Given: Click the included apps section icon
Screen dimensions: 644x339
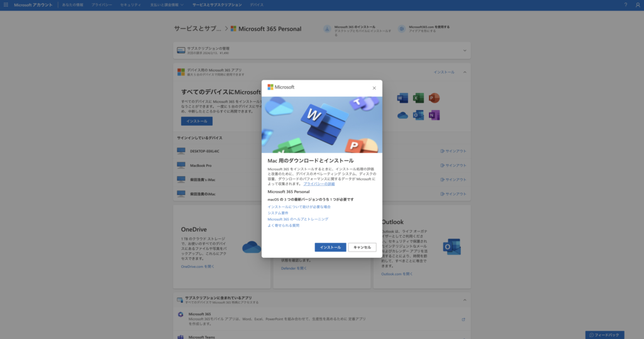Looking at the screenshot, I should [x=180, y=299].
